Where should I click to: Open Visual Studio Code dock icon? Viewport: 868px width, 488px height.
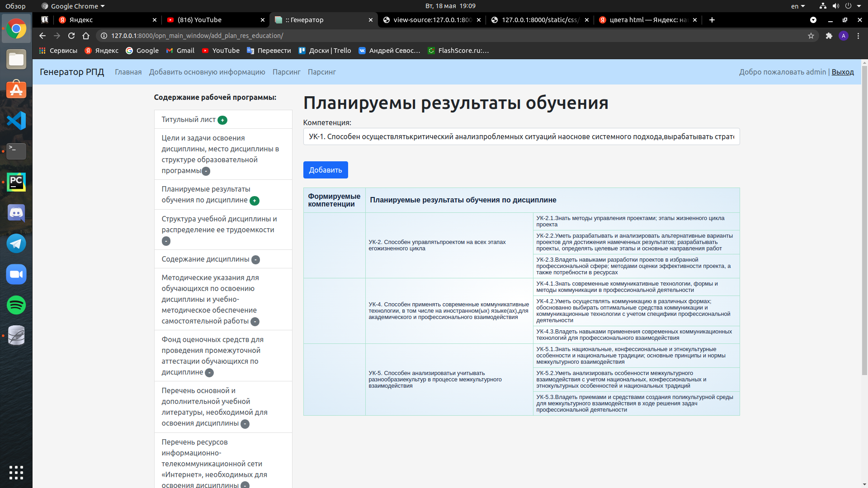[16, 121]
